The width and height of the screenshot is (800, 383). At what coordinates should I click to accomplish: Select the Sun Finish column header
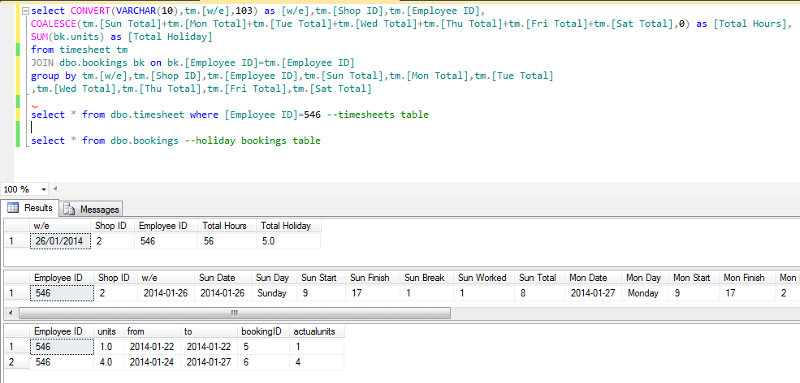(x=372, y=278)
